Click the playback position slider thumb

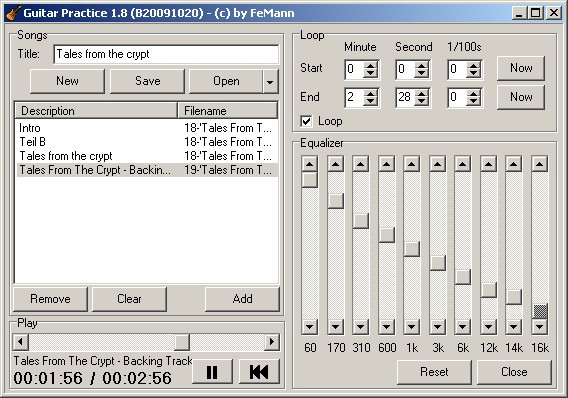pos(182,342)
